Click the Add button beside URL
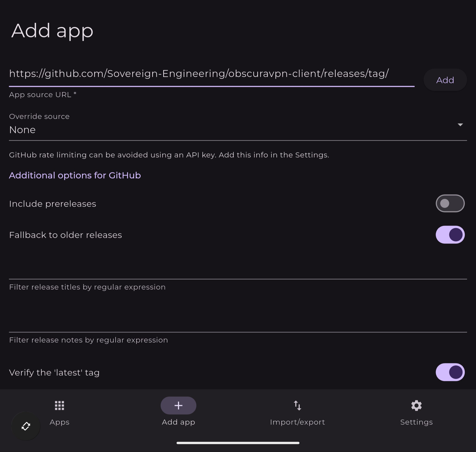Viewport: 476px width, 452px height. coord(445,80)
